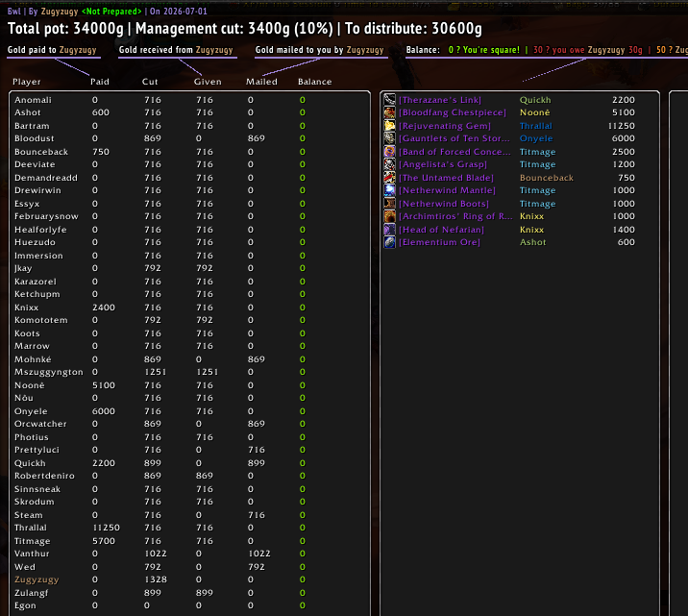Select the Ashot player name in roster
Viewport: 688px width, 616px height.
tap(28, 112)
